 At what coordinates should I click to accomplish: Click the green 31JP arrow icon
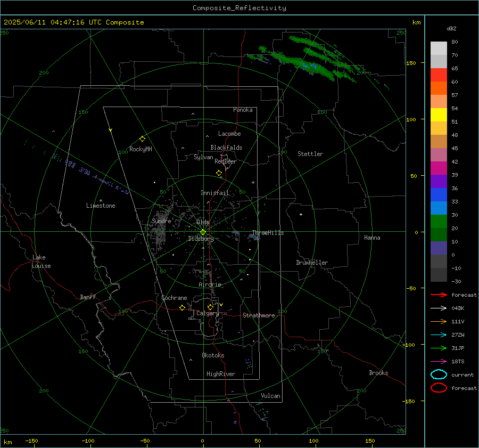[x=439, y=348]
